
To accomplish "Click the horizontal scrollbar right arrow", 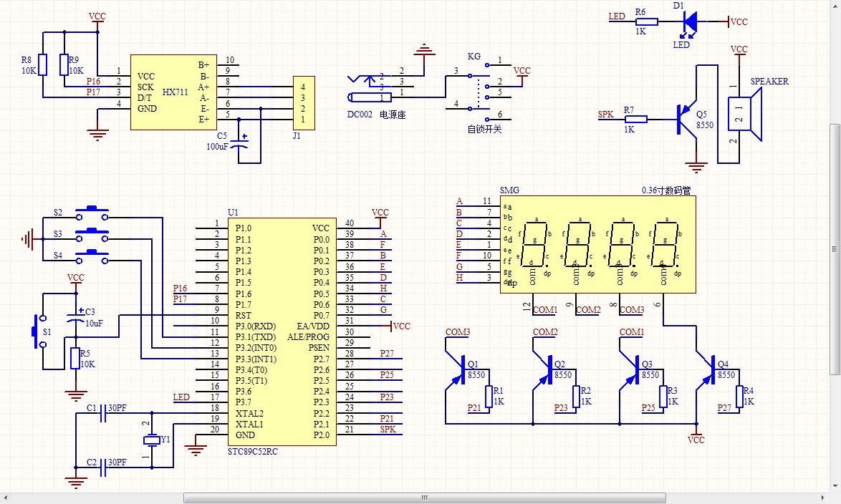I will pyautogui.click(x=823, y=498).
